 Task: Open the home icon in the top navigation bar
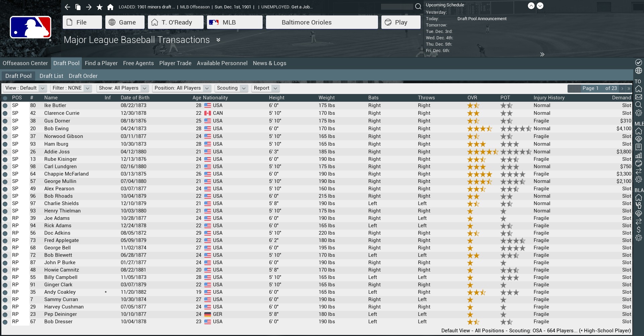click(x=110, y=7)
